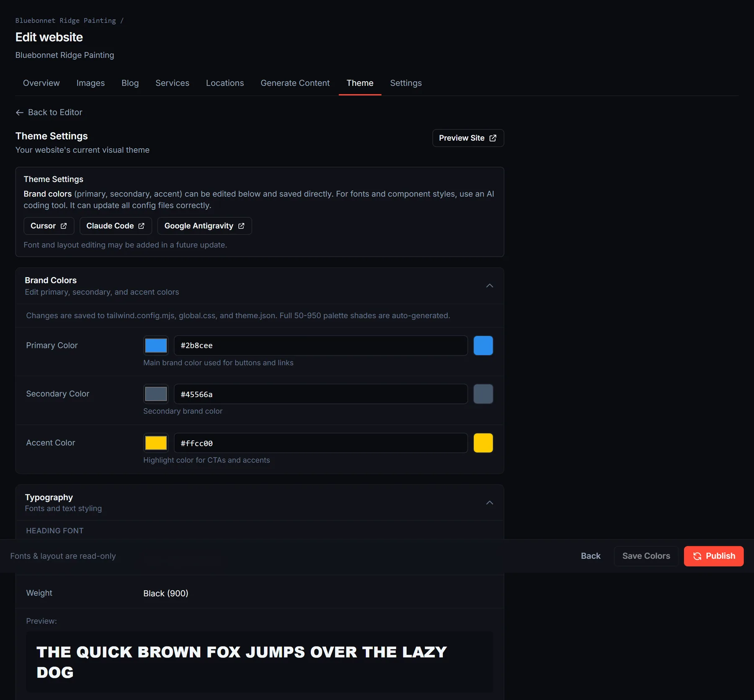Click the Google Antigravity button
Viewport: 754px width, 700px height.
tap(204, 226)
